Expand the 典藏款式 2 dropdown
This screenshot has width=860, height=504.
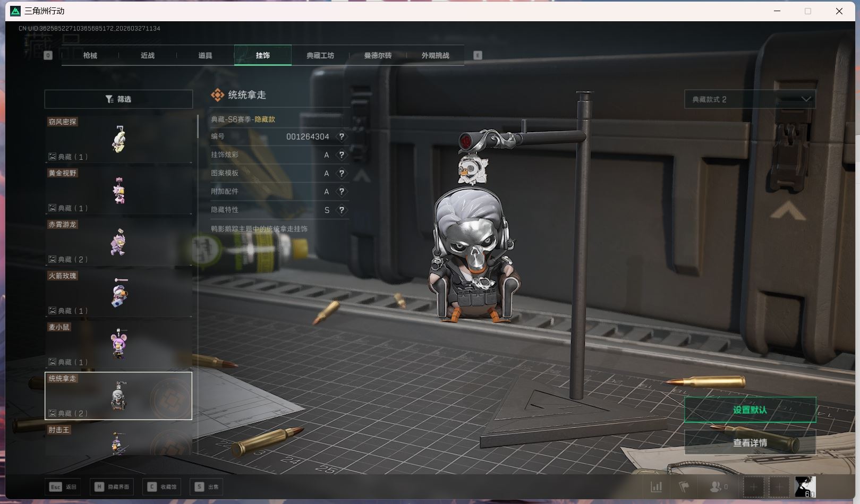coord(750,99)
